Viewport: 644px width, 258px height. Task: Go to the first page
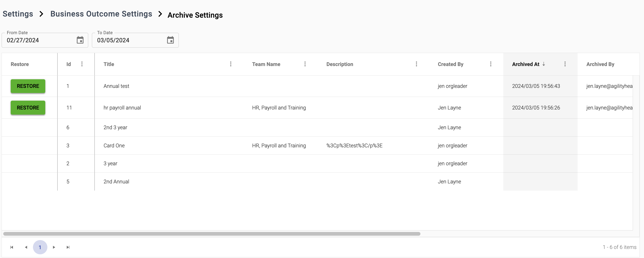[x=12, y=247]
